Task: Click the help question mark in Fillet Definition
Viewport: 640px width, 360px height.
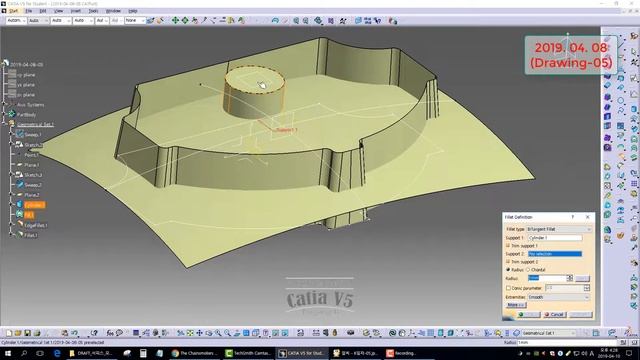Action: tap(573, 217)
